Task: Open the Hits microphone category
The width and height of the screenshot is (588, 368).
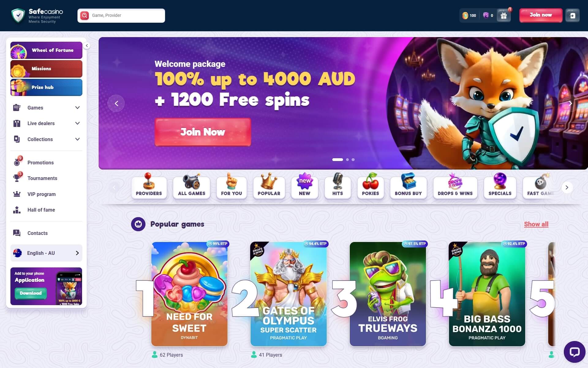Action: point(337,186)
